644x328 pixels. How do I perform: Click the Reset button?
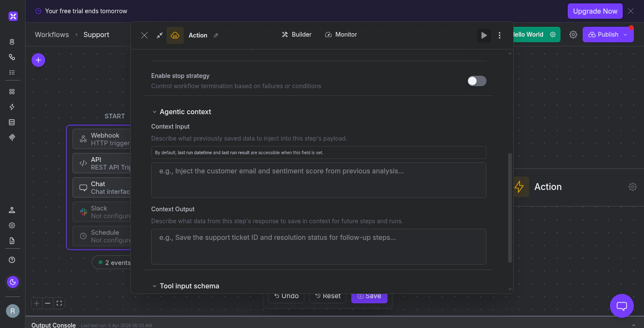(x=328, y=296)
